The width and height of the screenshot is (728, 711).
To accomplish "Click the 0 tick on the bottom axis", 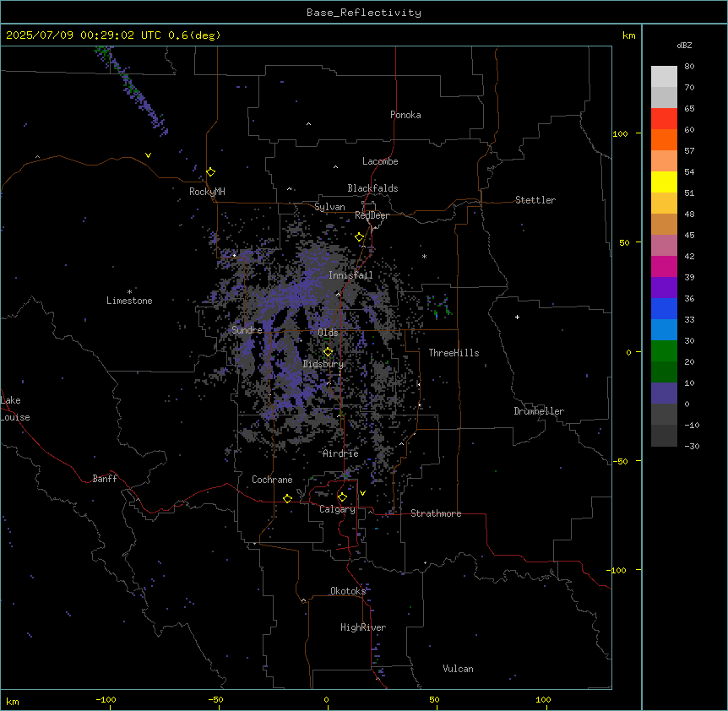I will (326, 700).
